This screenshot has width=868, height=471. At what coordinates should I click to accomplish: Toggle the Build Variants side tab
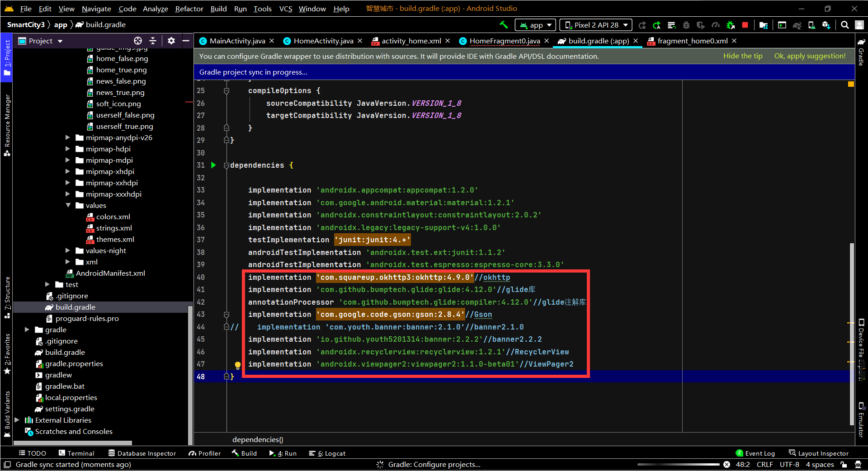7,414
